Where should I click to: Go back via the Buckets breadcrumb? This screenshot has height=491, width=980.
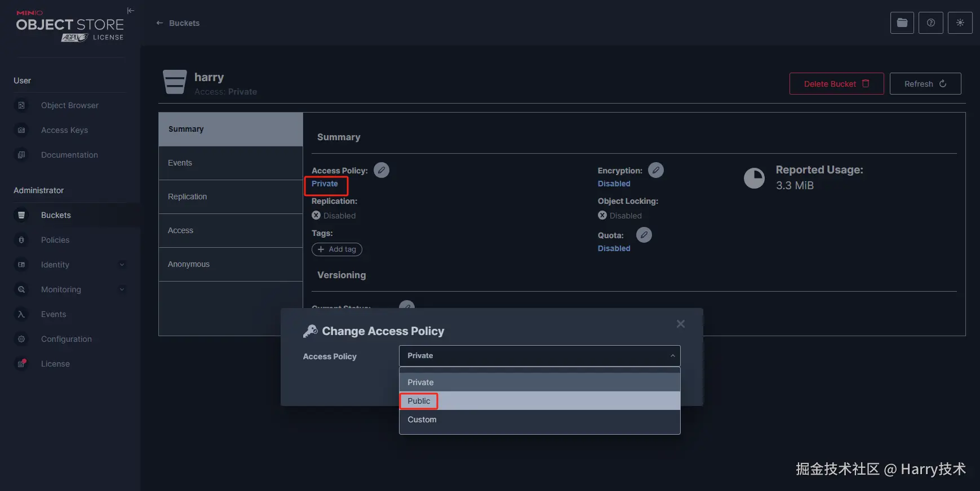tap(184, 23)
